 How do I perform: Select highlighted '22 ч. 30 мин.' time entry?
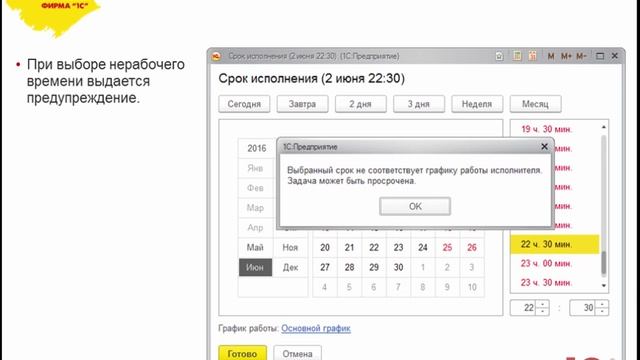pyautogui.click(x=555, y=244)
